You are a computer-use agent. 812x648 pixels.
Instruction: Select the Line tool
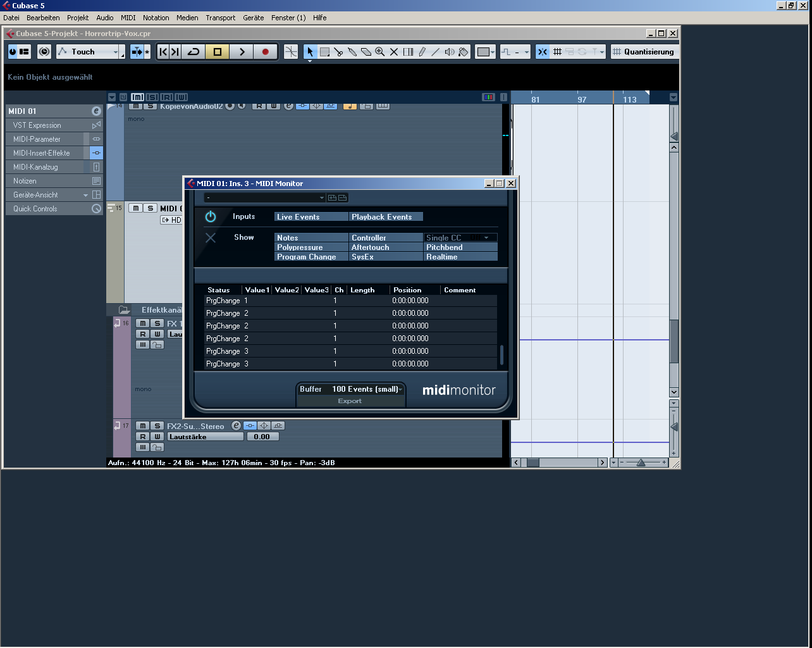(x=436, y=52)
